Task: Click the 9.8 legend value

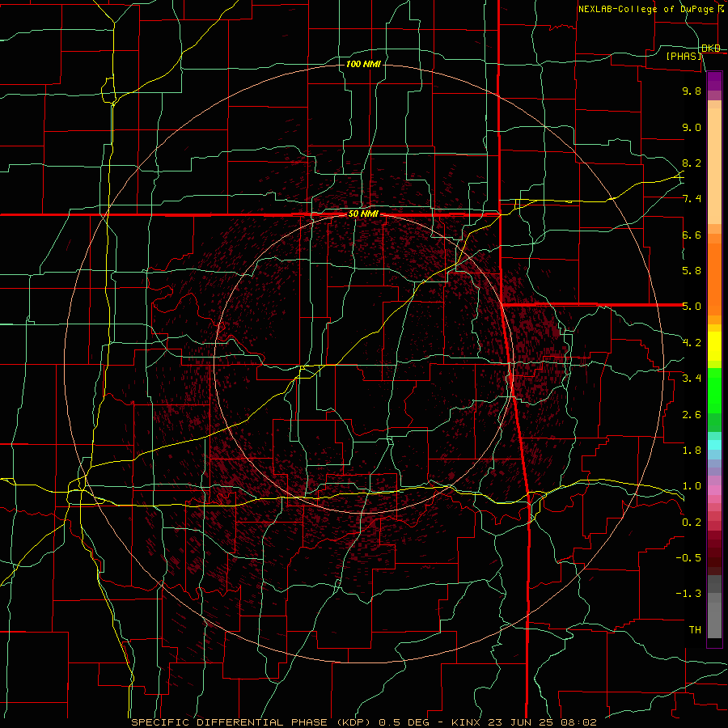Action: click(x=692, y=91)
